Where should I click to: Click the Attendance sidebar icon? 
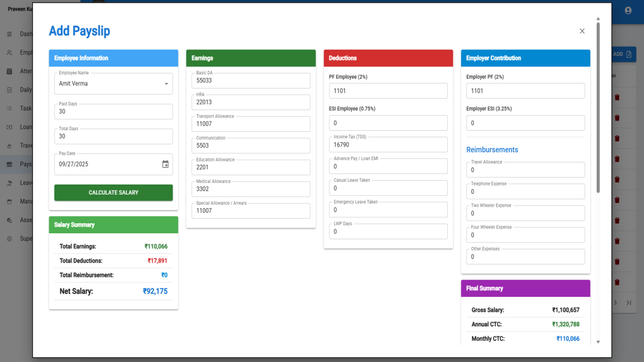click(9, 71)
